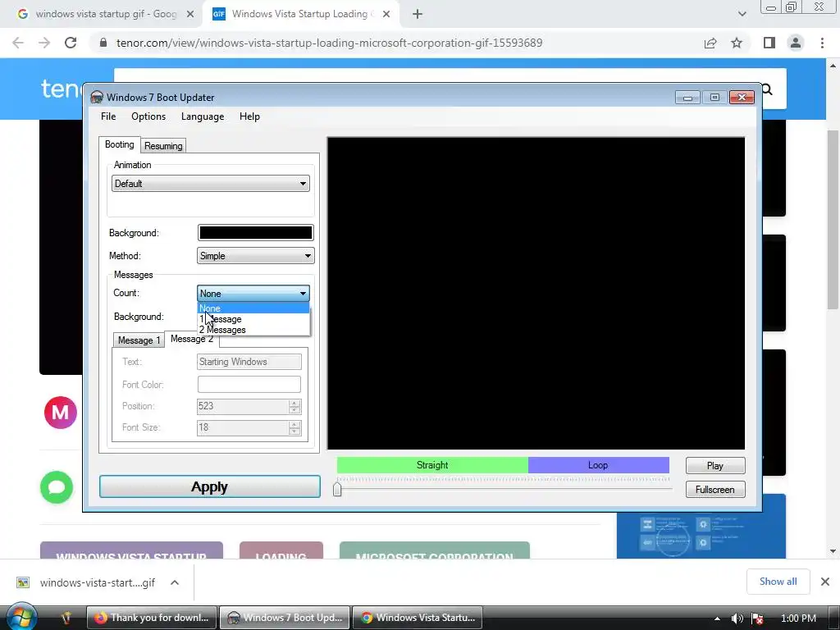840x630 pixels.
Task: Expand the Animation Default dropdown
Action: click(x=211, y=184)
